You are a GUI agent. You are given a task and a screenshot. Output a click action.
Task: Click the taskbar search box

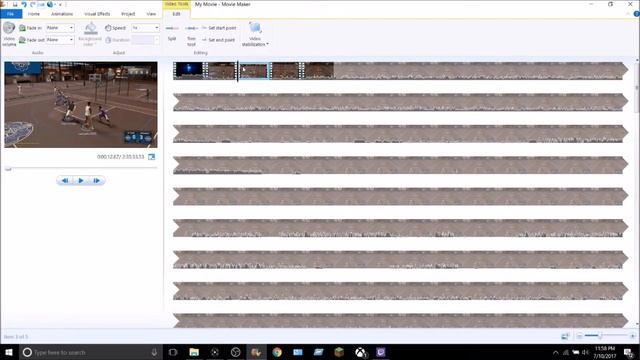(x=91, y=352)
